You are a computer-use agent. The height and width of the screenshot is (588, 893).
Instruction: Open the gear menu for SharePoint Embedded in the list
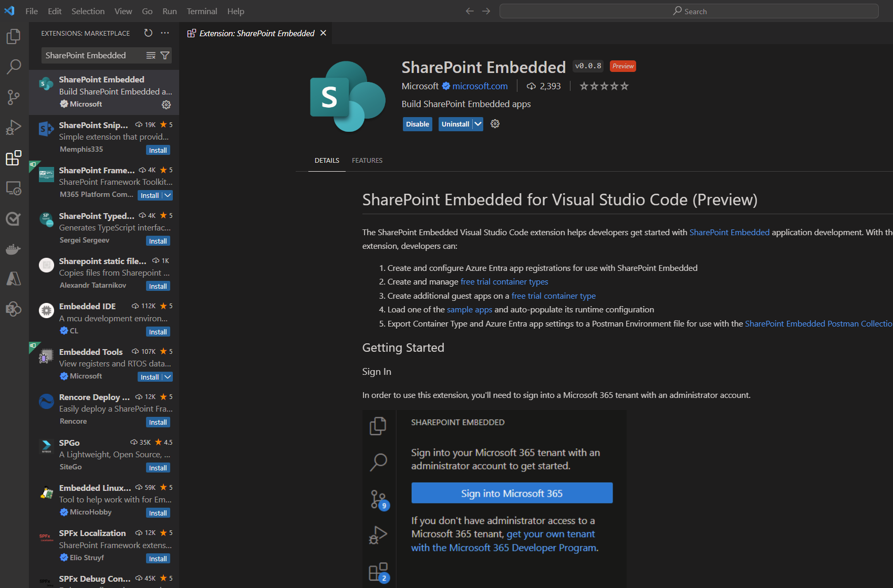tap(167, 104)
